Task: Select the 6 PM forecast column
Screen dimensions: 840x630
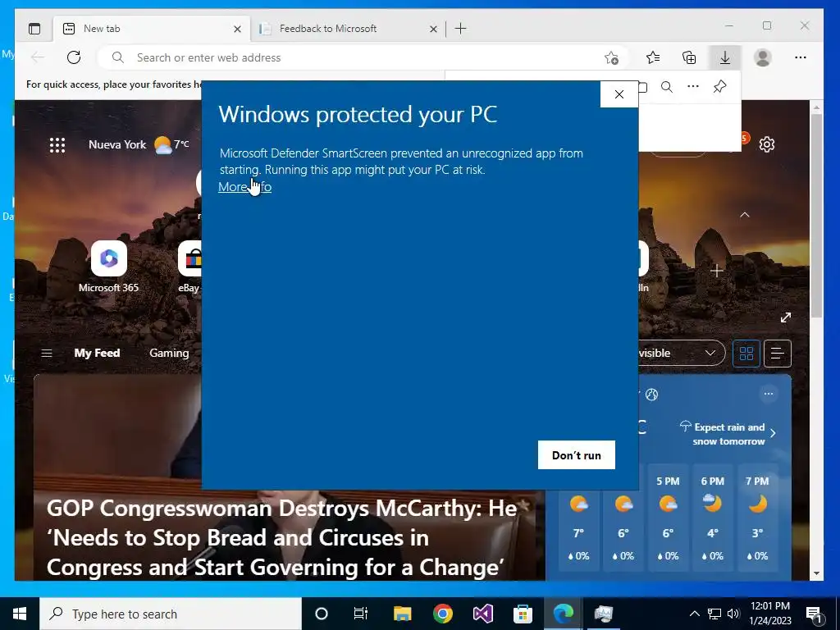Action: point(713,518)
